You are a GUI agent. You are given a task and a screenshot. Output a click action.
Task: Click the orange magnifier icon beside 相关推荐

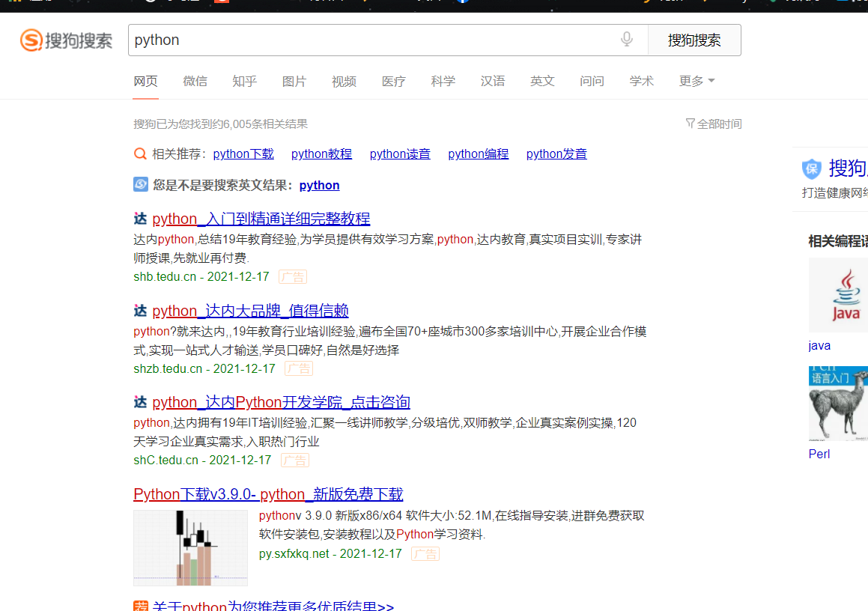click(x=141, y=153)
